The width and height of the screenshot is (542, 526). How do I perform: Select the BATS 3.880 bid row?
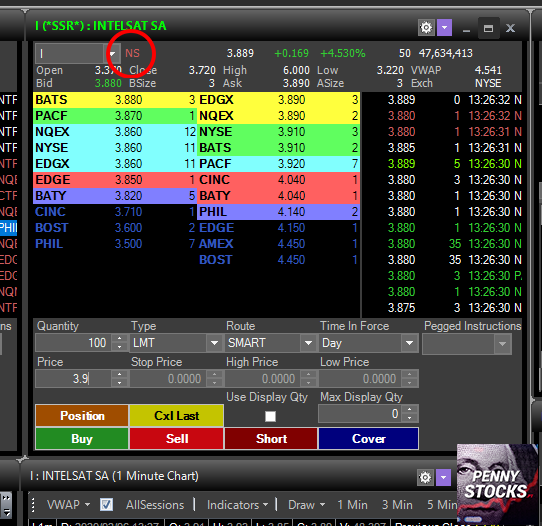point(115,100)
